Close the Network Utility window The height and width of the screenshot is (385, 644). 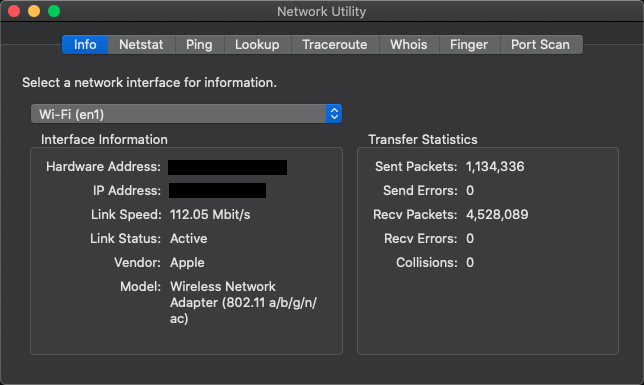(14, 11)
